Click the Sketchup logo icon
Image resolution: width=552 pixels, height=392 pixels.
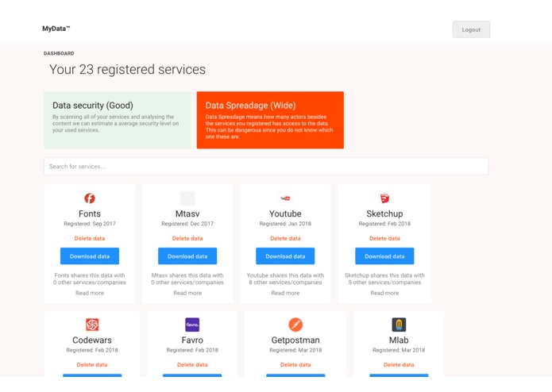384,198
